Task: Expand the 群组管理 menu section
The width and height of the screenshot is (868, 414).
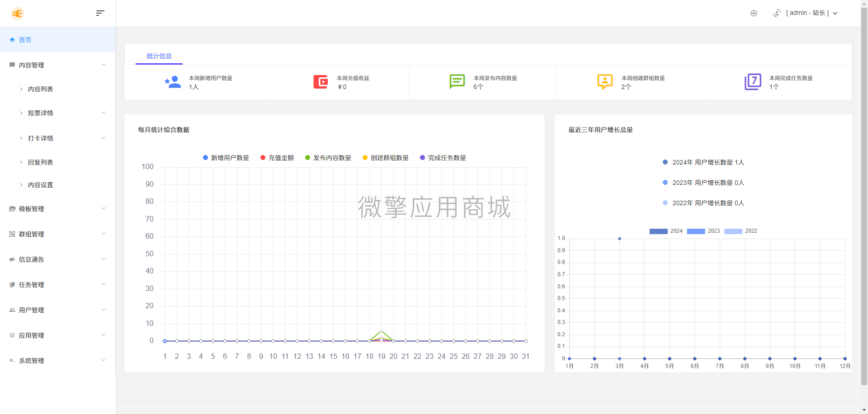Action: coord(104,234)
